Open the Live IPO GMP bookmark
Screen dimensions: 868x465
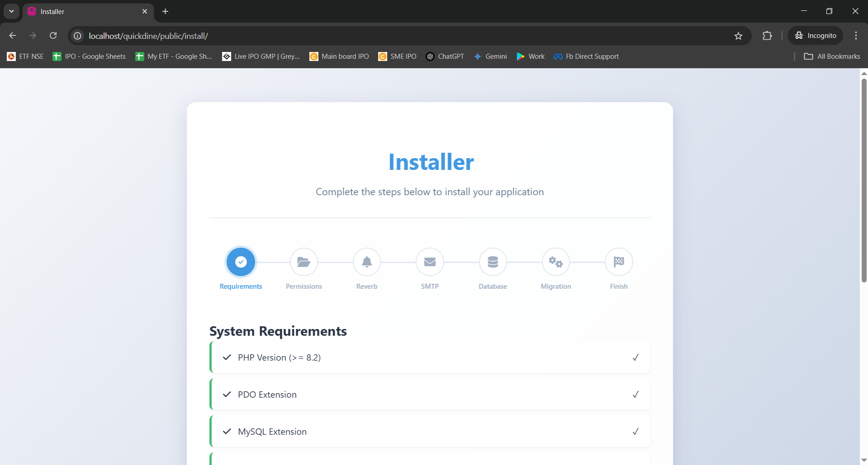tap(261, 56)
